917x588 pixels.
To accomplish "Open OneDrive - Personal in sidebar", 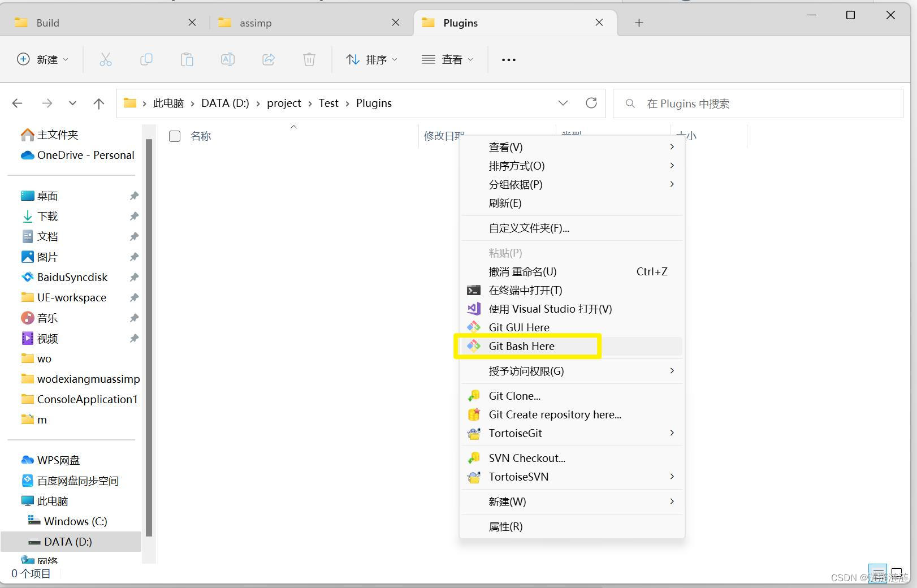I will click(x=77, y=155).
